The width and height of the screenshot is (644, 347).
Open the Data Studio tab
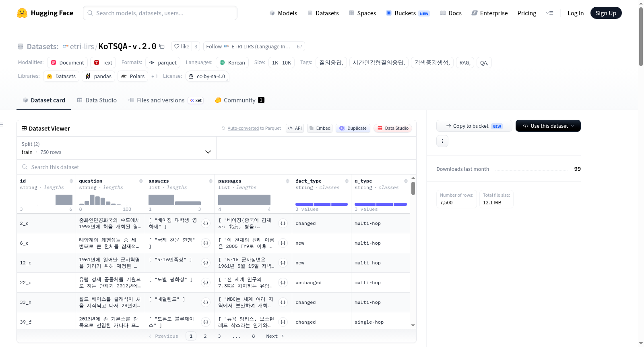[97, 100]
